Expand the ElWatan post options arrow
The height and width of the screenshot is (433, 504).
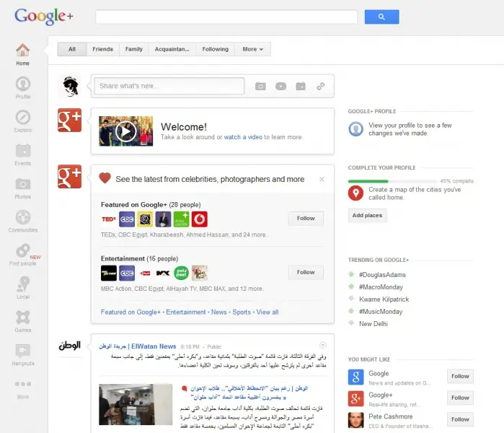(323, 345)
